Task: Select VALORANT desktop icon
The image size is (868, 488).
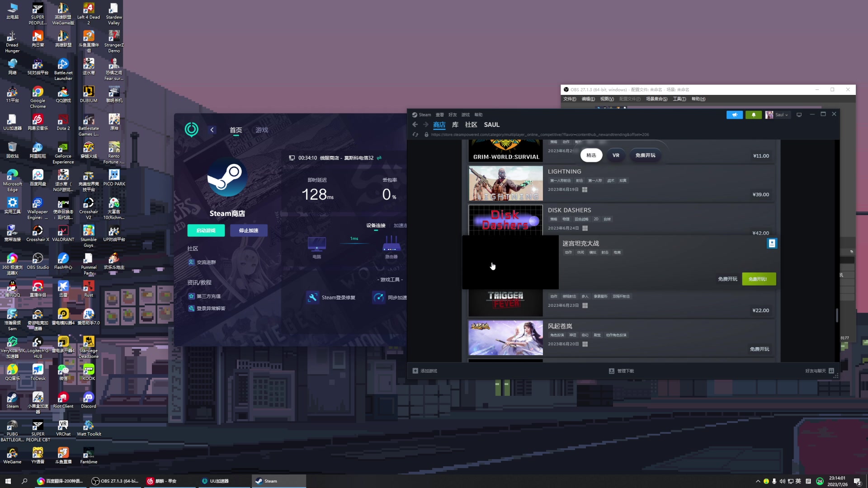Action: [63, 234]
